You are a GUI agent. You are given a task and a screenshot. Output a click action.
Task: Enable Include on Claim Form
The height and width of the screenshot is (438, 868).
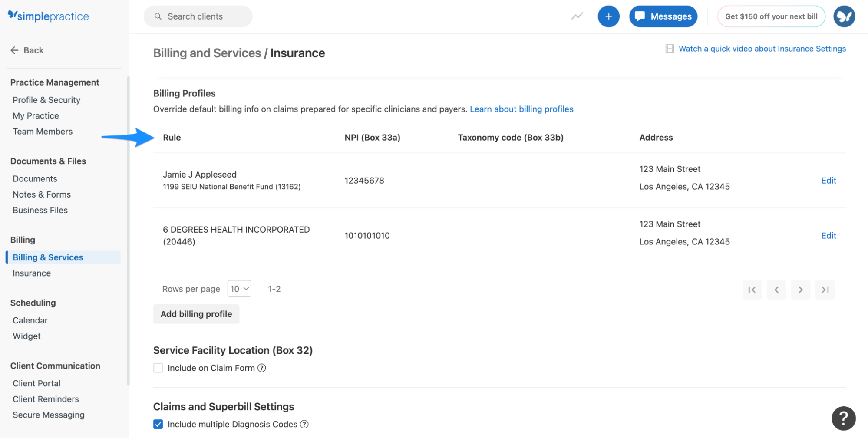pyautogui.click(x=158, y=368)
